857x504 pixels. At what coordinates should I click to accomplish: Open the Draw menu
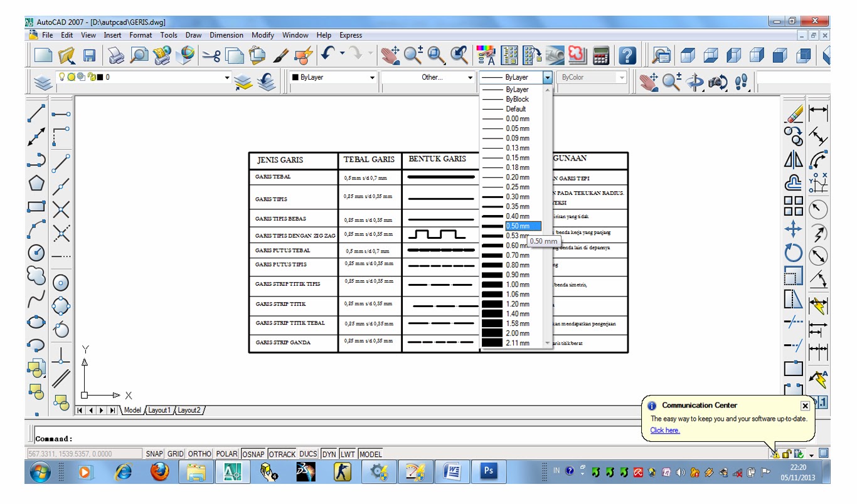click(x=193, y=34)
